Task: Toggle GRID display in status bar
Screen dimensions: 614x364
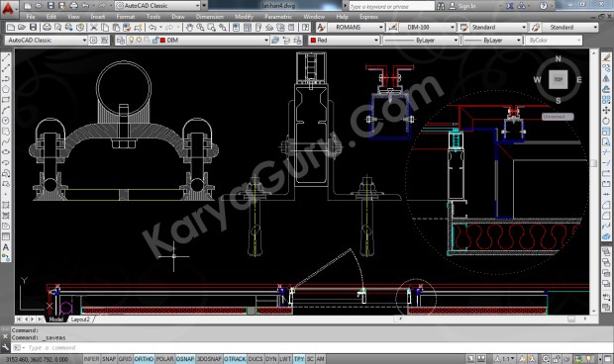Action: point(125,359)
